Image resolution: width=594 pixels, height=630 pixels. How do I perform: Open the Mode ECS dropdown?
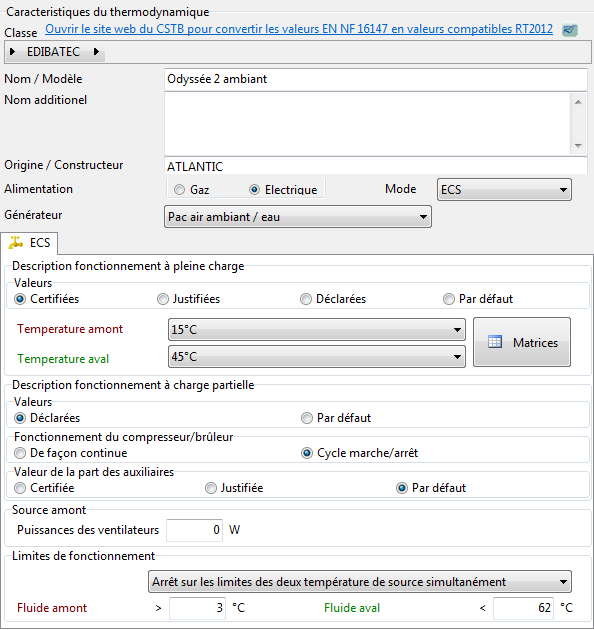coord(504,190)
